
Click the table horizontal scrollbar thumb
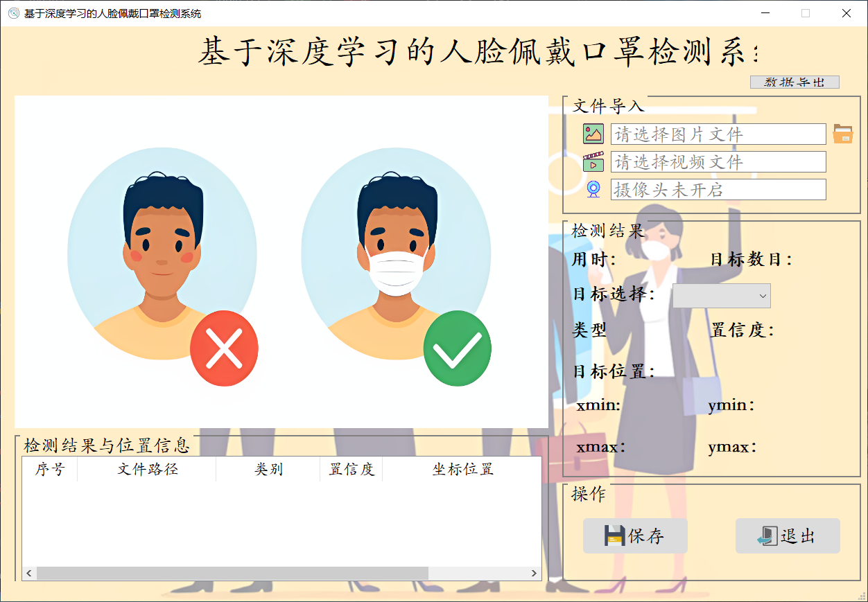coord(232,573)
